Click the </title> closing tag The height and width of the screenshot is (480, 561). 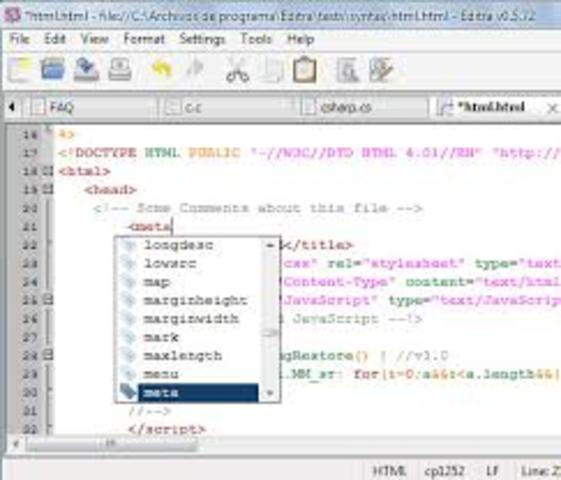(x=318, y=245)
